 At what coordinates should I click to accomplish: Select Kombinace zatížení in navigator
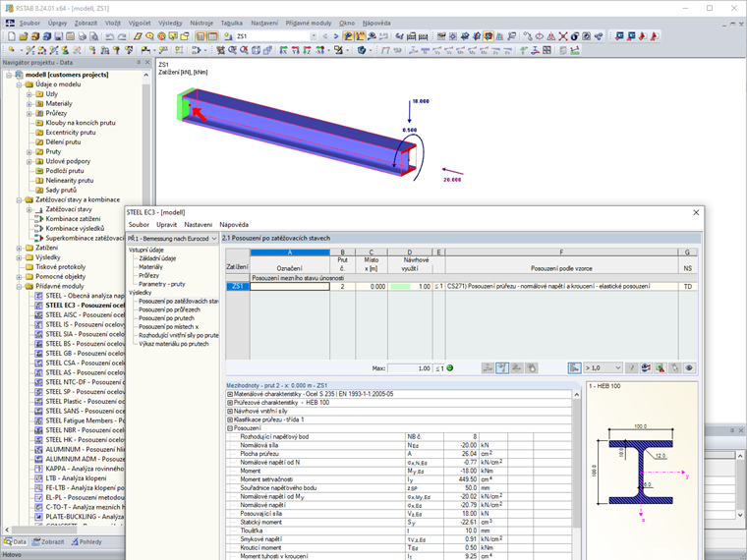[x=73, y=219]
